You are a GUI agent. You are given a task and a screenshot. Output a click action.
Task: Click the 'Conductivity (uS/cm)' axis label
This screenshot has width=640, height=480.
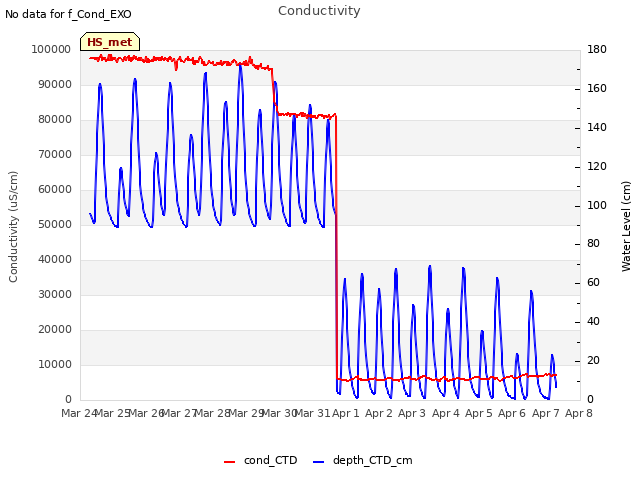[13, 227]
